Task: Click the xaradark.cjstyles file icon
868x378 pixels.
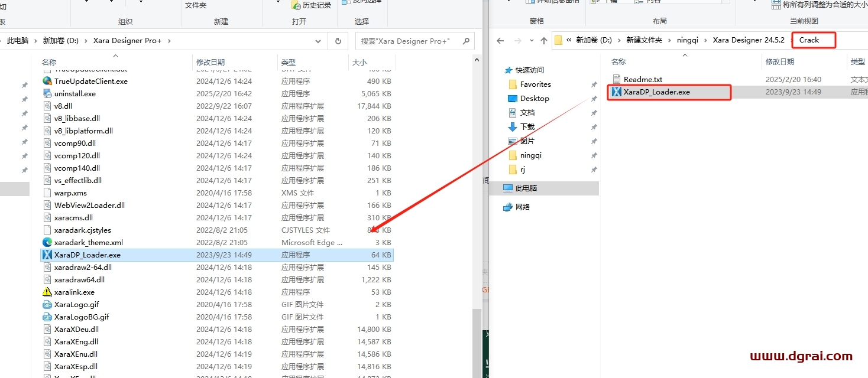Action: pos(47,230)
